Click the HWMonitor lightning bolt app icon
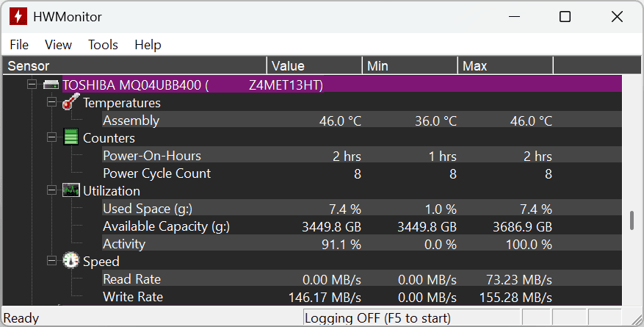 click(x=18, y=16)
